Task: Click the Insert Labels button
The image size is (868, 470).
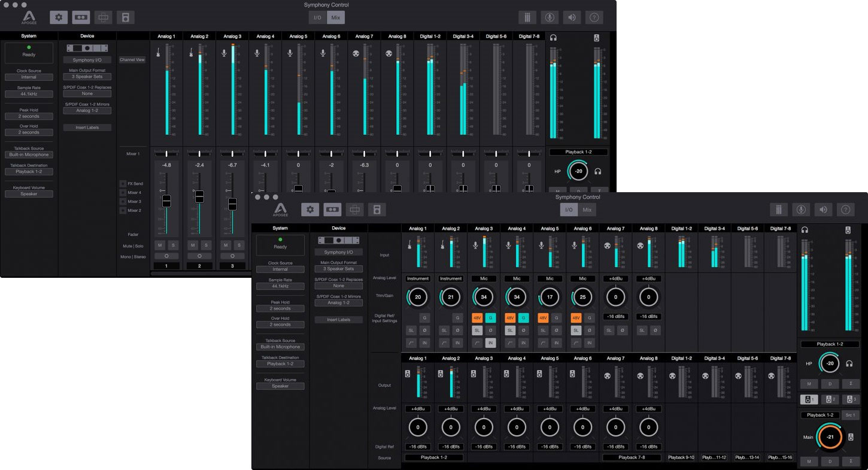Action: [x=339, y=319]
